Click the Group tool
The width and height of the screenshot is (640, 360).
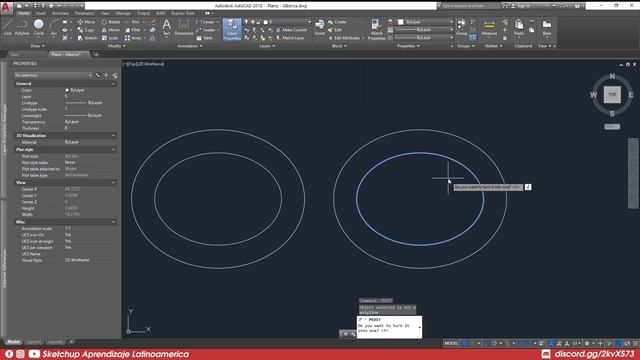461,27
